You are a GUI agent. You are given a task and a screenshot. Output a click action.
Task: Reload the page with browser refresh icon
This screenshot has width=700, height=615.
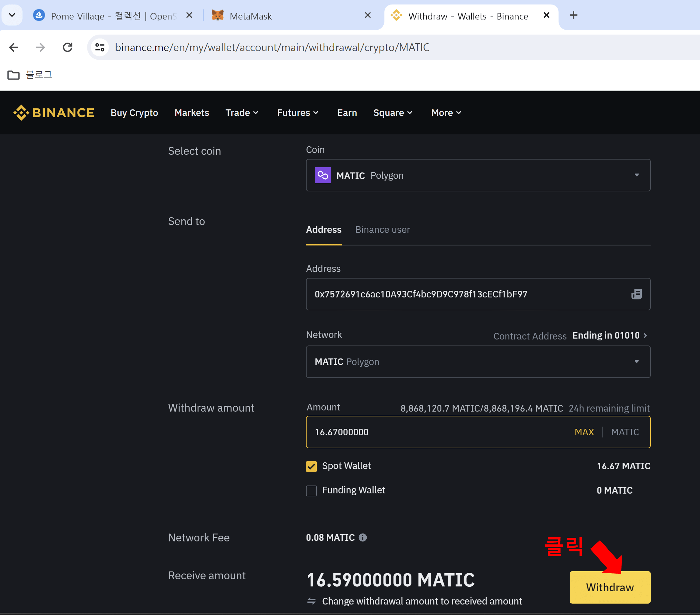68,47
